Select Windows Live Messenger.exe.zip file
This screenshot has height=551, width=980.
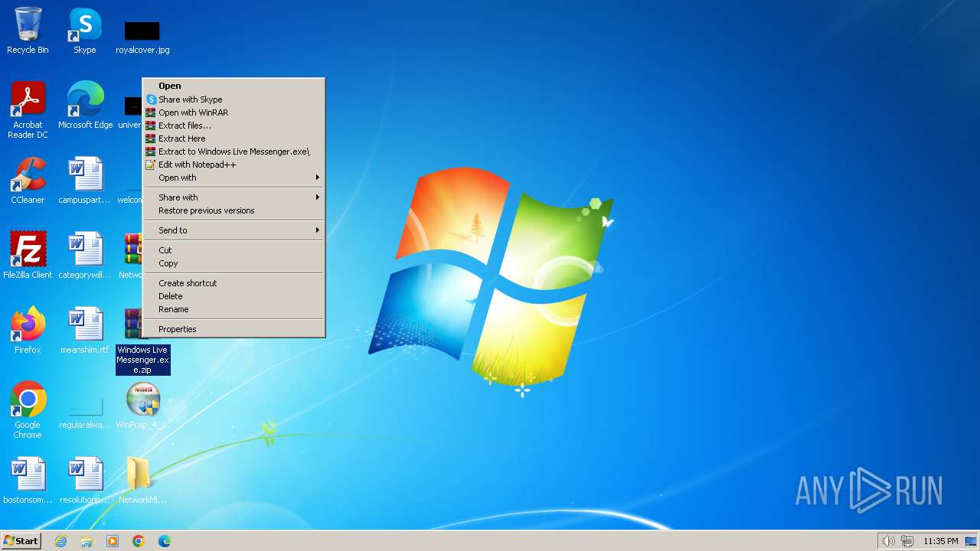tap(142, 342)
